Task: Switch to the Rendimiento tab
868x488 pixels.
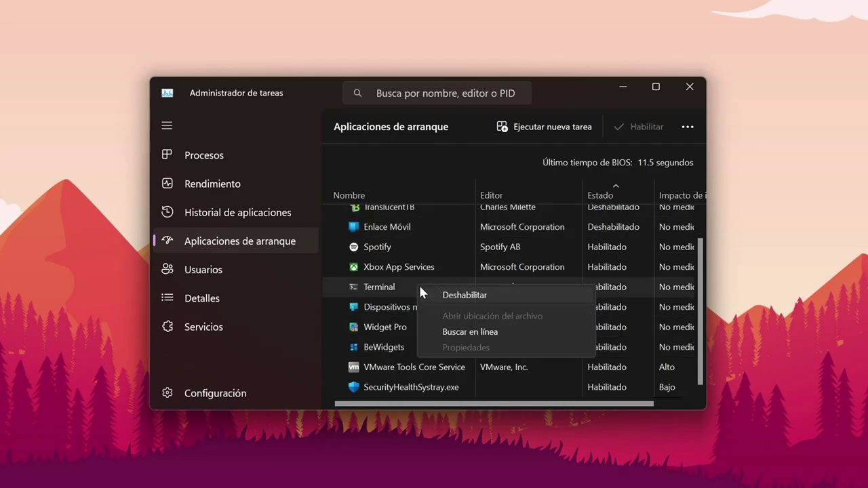Action: pyautogui.click(x=236, y=184)
